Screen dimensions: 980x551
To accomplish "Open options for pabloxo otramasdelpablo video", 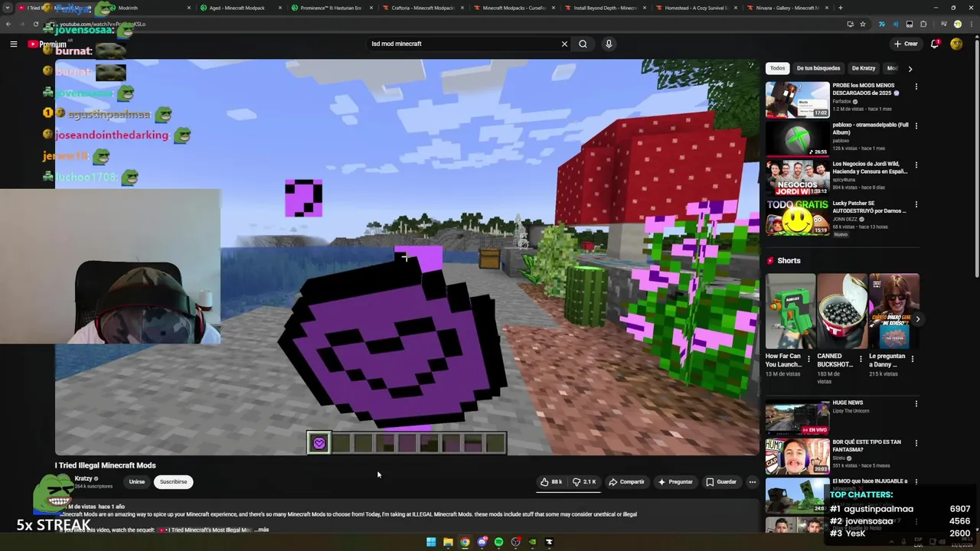I will point(916,126).
